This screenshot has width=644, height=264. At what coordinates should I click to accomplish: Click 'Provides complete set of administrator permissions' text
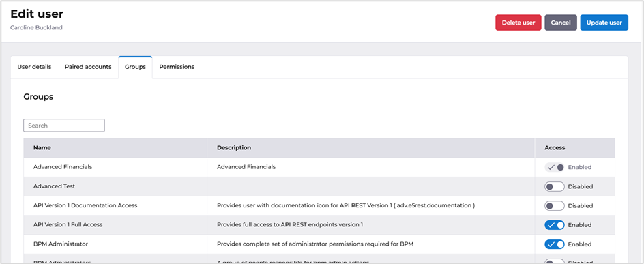click(x=315, y=244)
